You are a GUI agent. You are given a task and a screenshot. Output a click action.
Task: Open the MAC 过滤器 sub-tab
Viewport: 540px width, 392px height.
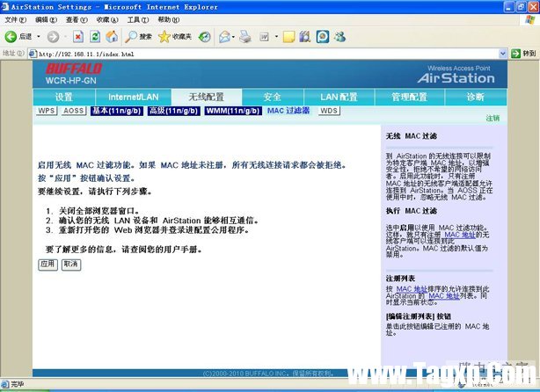click(x=288, y=111)
